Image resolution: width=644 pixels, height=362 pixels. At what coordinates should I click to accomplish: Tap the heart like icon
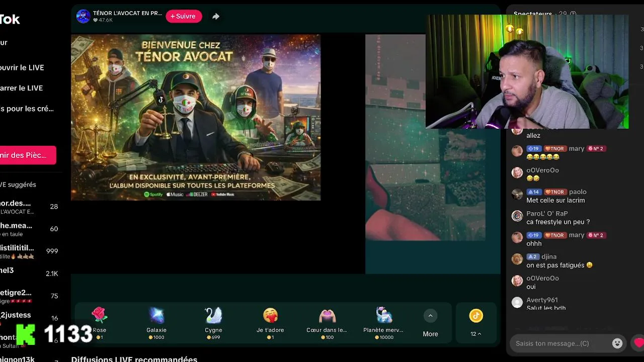point(639,343)
